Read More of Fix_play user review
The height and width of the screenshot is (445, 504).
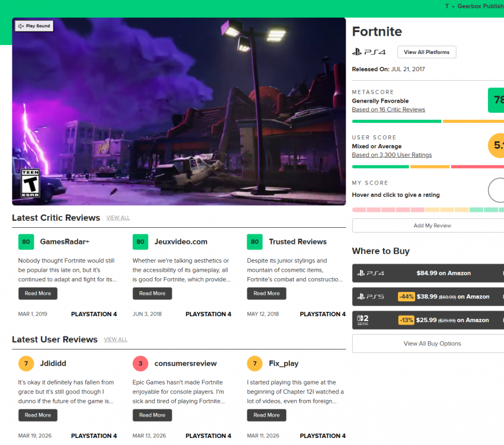pyautogui.click(x=266, y=415)
